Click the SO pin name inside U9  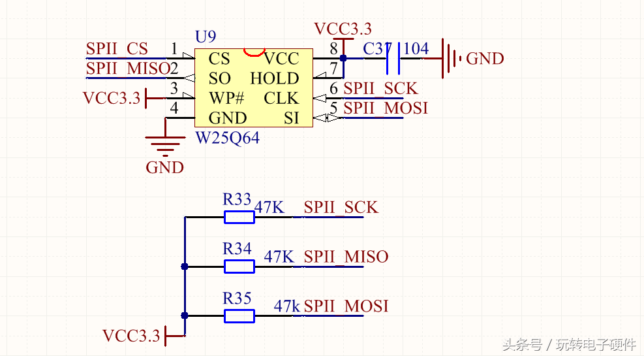pos(220,78)
